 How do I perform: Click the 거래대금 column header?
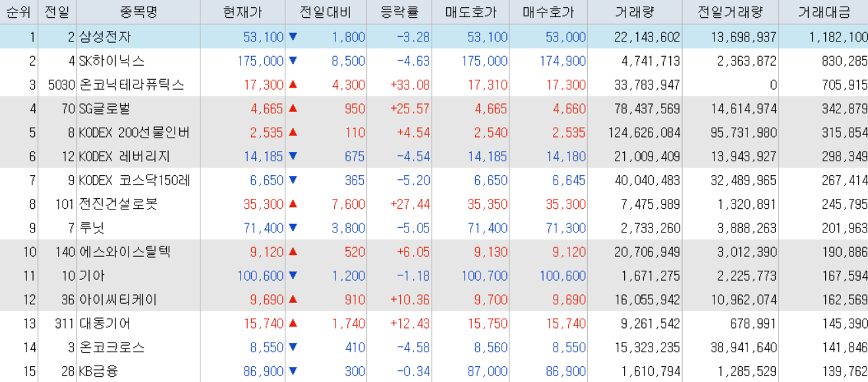(824, 12)
